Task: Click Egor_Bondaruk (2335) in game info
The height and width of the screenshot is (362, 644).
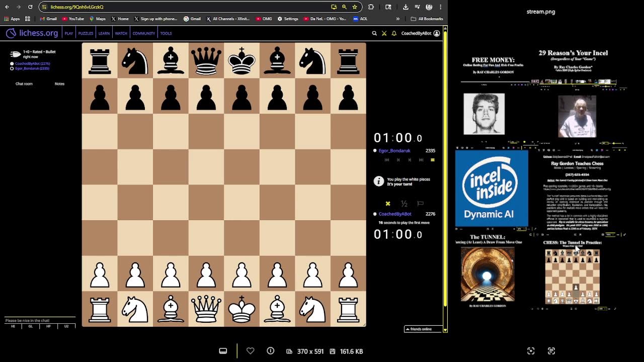Action: (32, 68)
